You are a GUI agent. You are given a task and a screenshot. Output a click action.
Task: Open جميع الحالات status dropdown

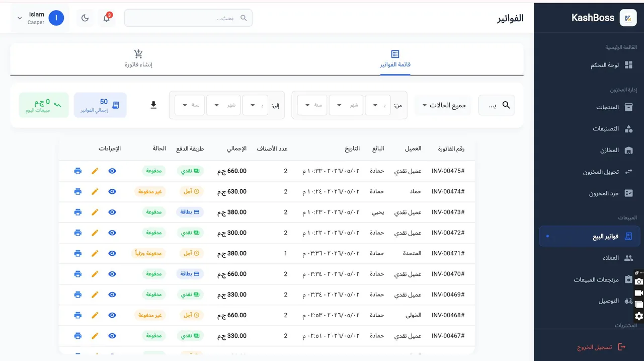tap(443, 105)
